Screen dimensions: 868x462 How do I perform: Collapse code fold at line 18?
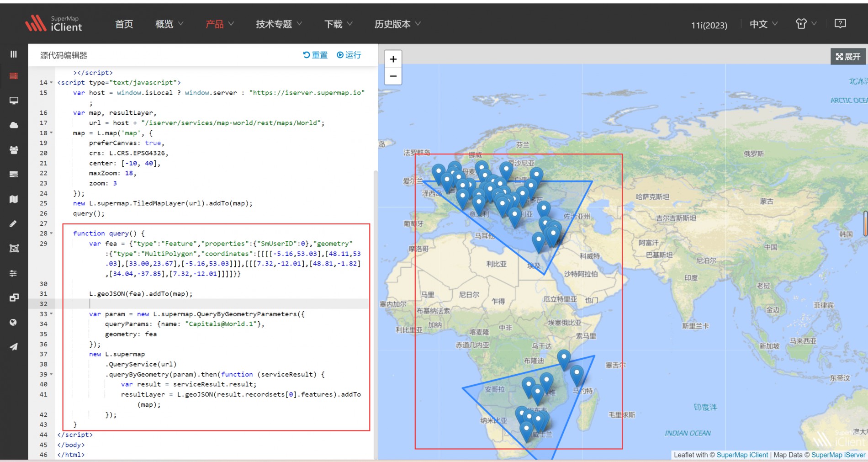point(51,133)
